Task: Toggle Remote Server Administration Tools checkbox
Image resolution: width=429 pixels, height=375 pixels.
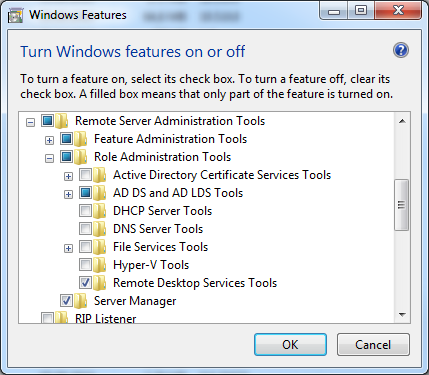Action: pos(47,120)
